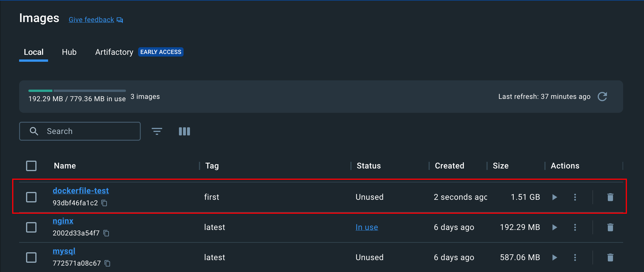Refresh the images list

(602, 97)
